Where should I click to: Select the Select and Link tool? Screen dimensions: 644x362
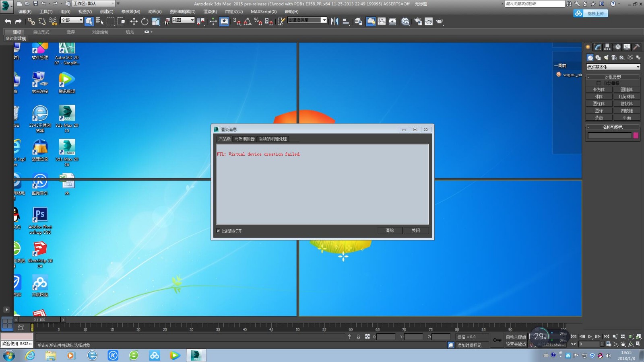[x=31, y=21]
